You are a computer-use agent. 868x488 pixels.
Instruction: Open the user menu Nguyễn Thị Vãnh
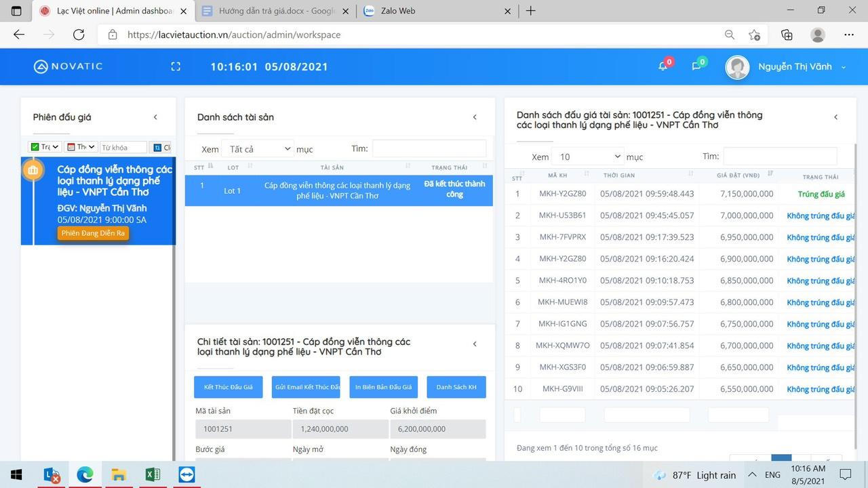[787, 66]
